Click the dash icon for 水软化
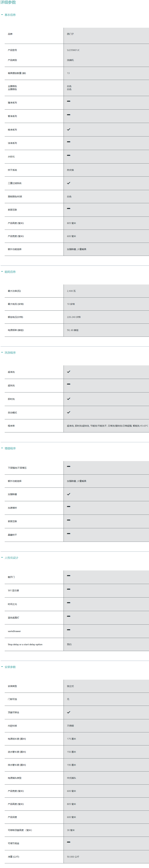Screen dimensions: 149x868 pos(69,155)
